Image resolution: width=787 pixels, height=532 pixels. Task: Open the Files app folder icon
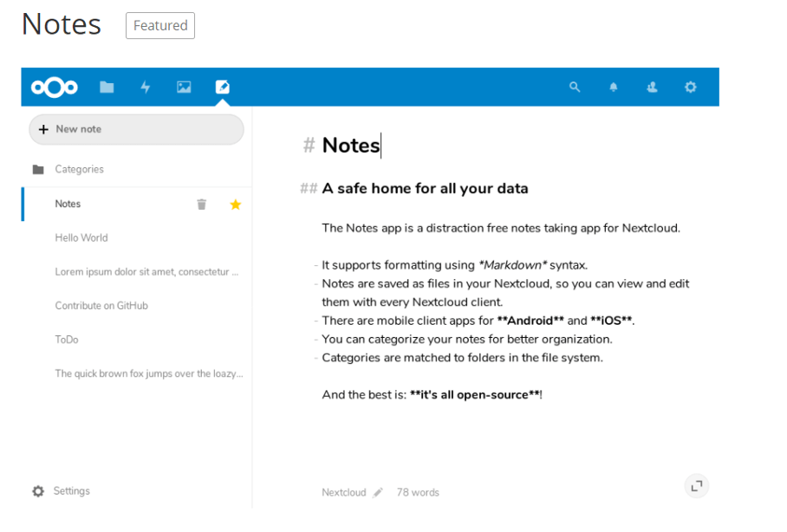click(107, 88)
